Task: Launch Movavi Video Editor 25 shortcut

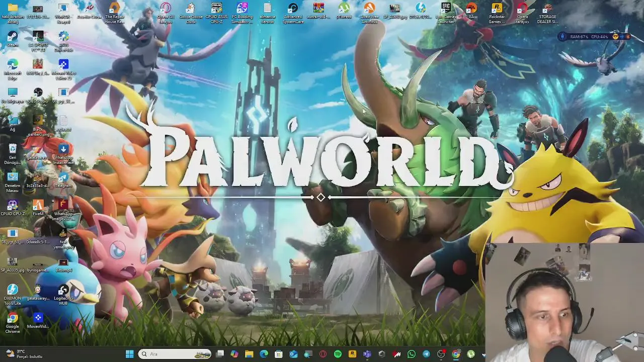Action: tap(63, 69)
